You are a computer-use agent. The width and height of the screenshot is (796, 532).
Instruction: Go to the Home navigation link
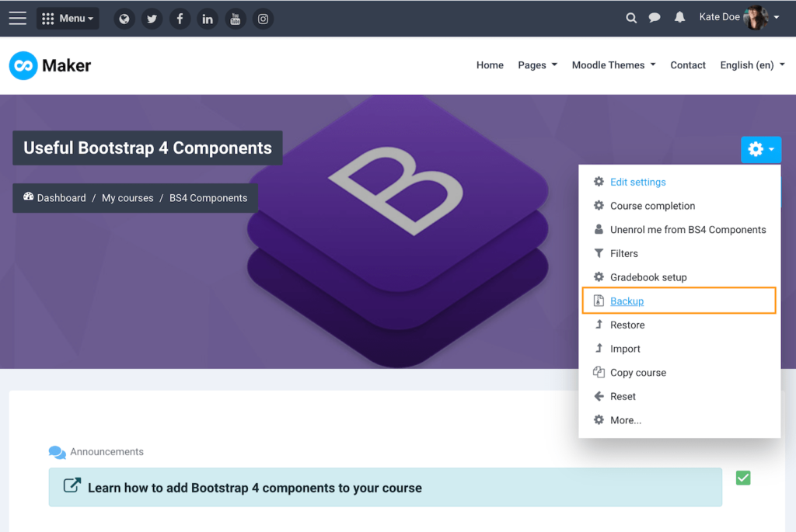pyautogui.click(x=490, y=65)
